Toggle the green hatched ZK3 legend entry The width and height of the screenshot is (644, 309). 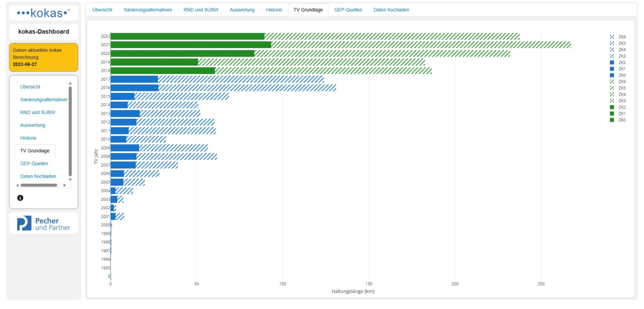(617, 101)
